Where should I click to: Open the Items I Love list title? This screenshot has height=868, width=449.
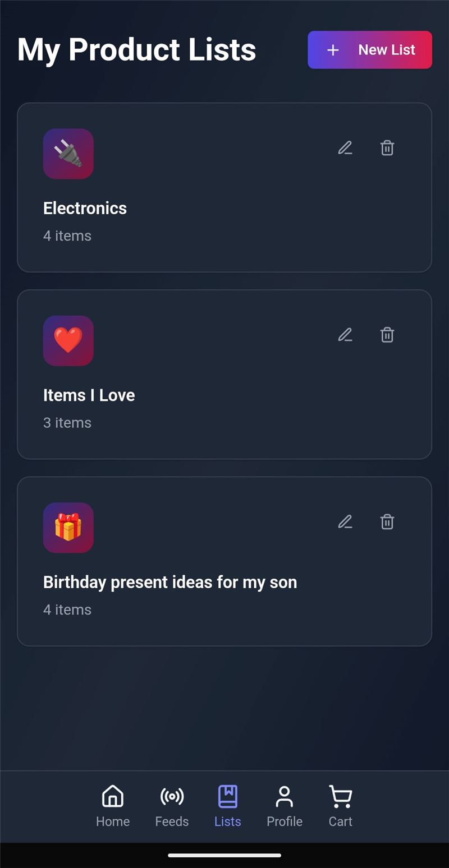[x=89, y=395]
